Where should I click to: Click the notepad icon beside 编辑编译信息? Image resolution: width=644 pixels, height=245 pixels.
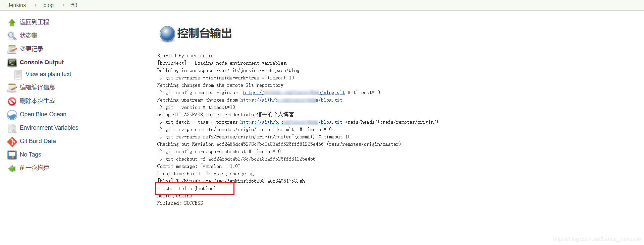[12, 88]
